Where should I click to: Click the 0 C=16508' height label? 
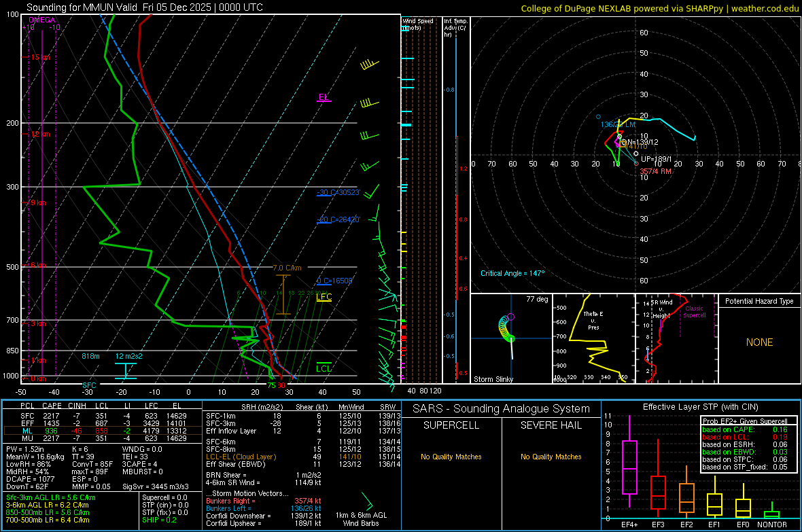click(x=334, y=281)
